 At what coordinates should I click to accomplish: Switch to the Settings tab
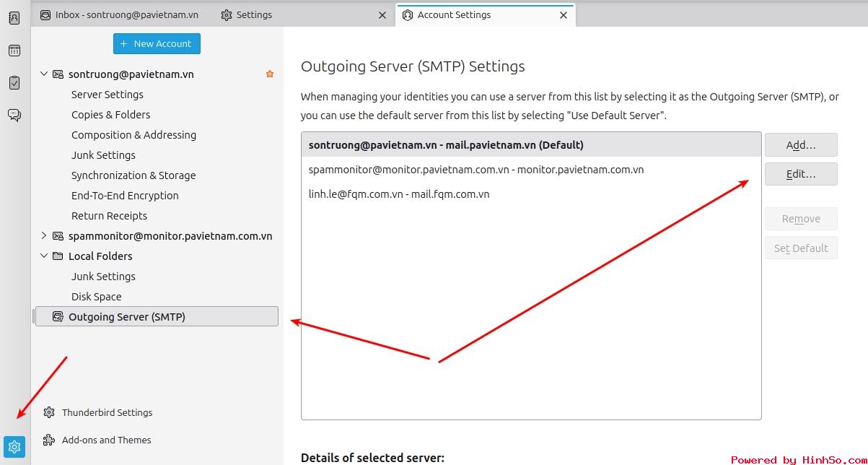point(304,14)
